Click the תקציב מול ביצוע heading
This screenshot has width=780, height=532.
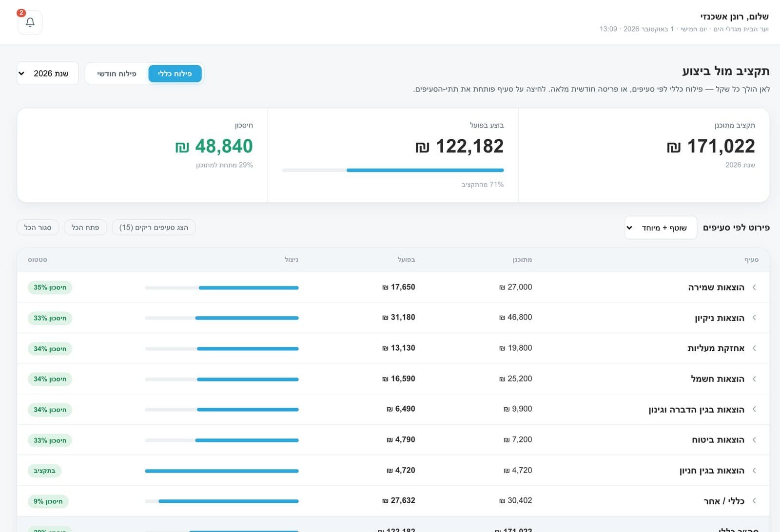(x=726, y=71)
